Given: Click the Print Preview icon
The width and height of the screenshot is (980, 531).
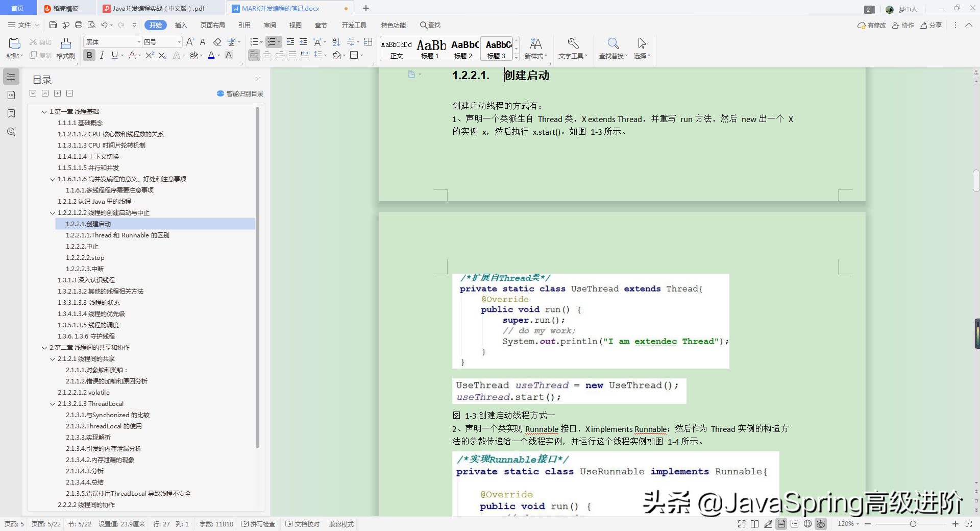Looking at the screenshot, I should click(91, 25).
